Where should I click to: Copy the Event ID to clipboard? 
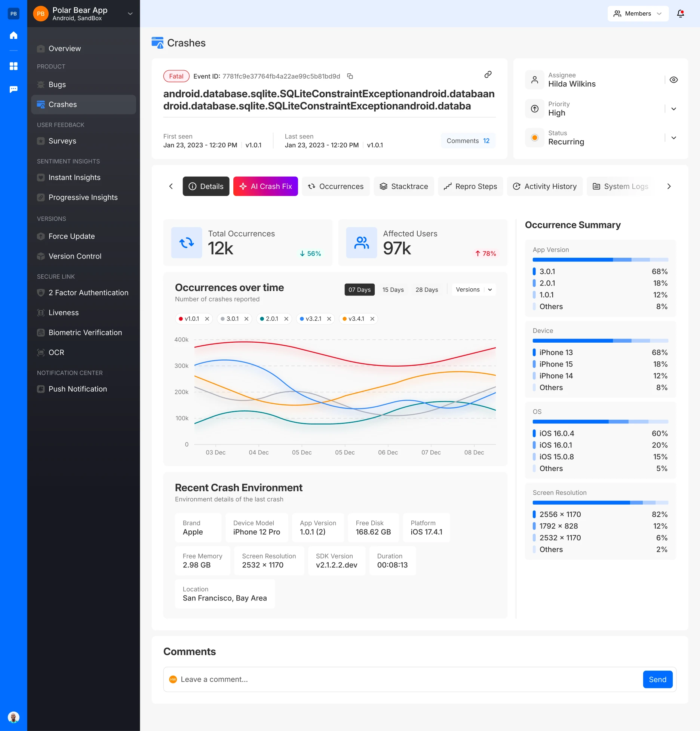coord(350,76)
